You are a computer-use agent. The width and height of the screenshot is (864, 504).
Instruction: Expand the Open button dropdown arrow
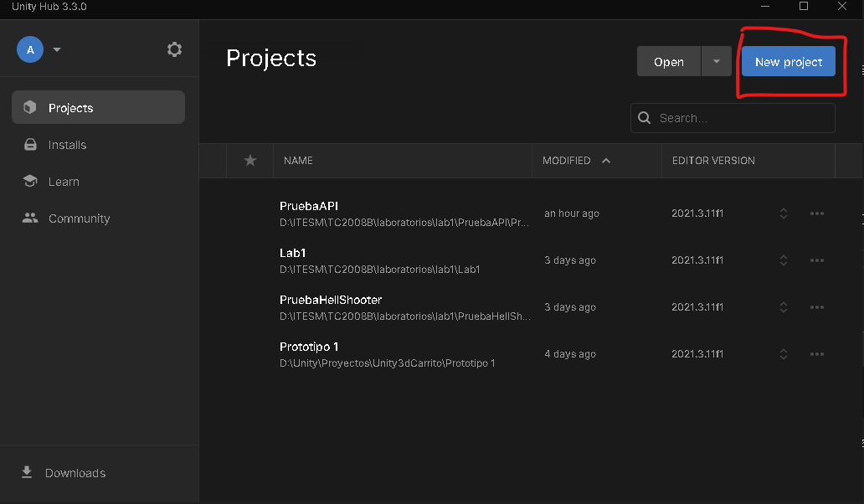coord(717,62)
